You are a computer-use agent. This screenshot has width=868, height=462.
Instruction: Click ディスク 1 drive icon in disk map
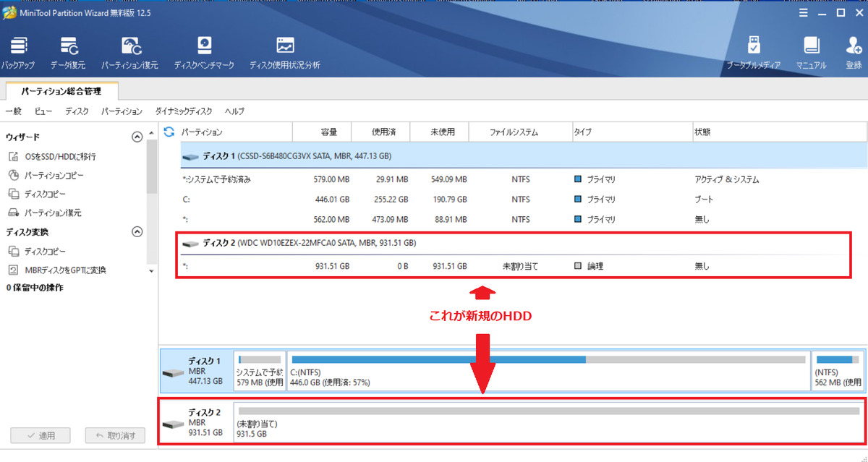click(x=172, y=373)
